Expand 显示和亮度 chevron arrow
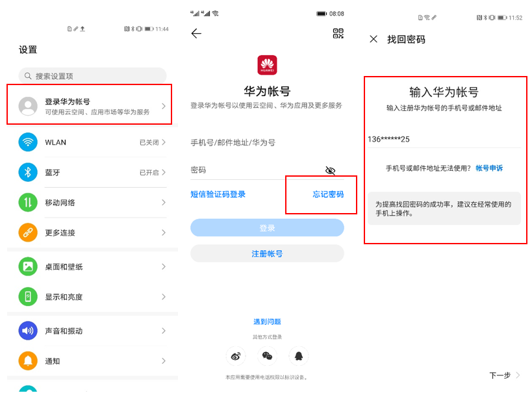This screenshot has height=406, width=532. point(164,297)
